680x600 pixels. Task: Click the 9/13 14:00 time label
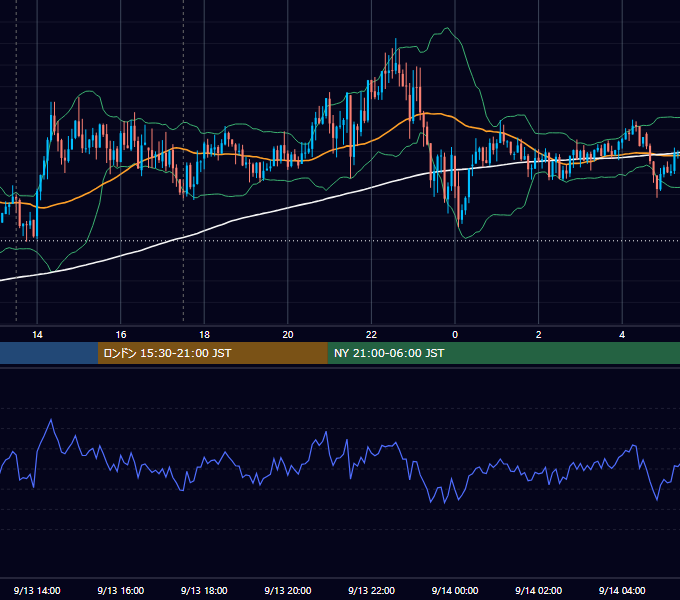coord(37,590)
